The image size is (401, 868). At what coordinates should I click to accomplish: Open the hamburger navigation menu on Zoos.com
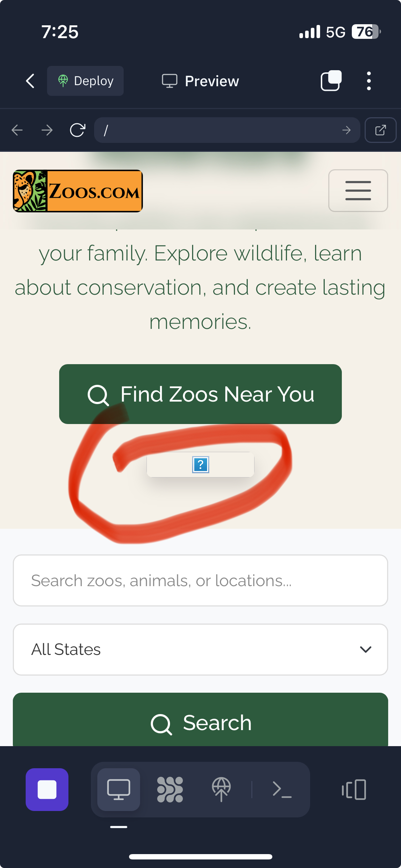click(x=358, y=191)
